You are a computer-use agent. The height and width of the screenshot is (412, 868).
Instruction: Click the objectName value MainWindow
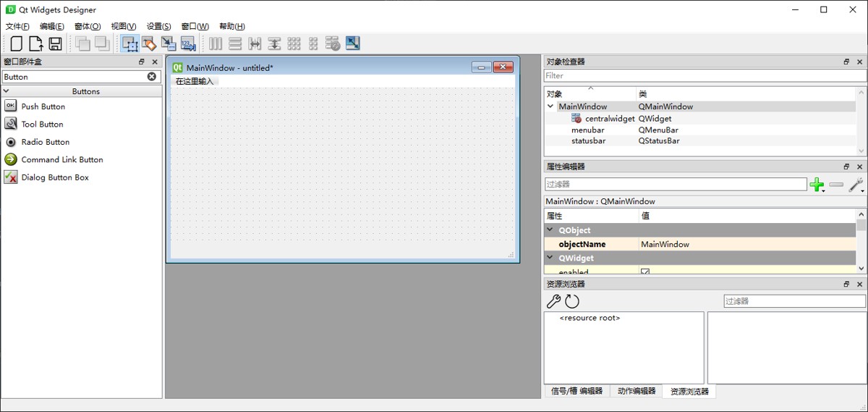pyautogui.click(x=746, y=245)
